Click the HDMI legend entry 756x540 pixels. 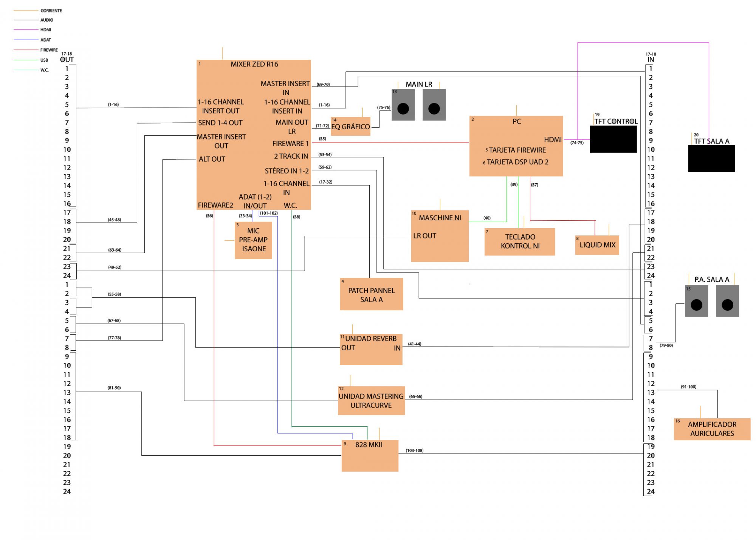(45, 30)
